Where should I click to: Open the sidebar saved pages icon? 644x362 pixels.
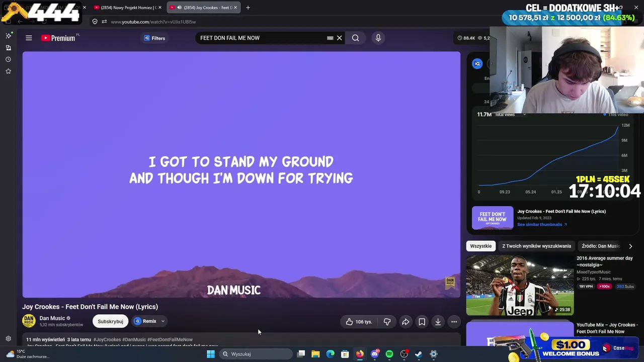(8, 48)
